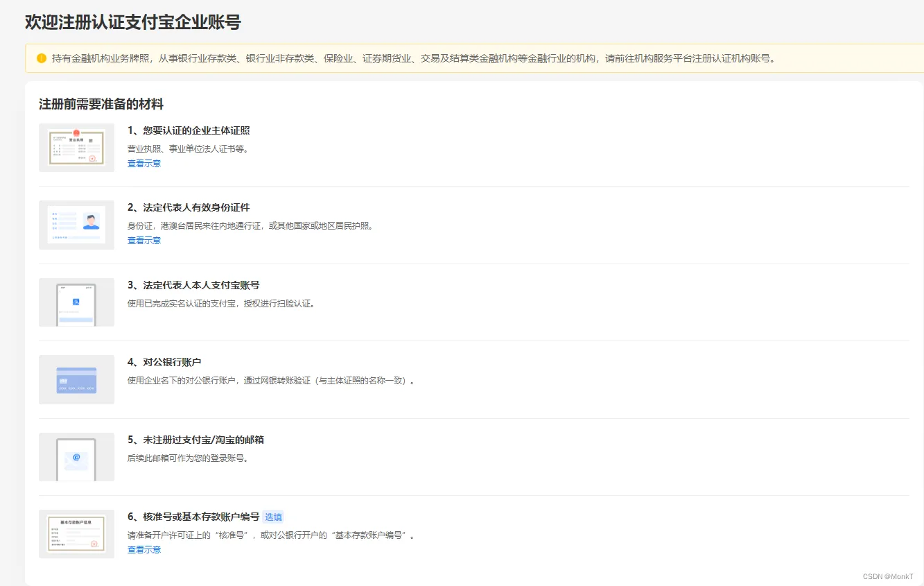Click the title 1、您要认证的企业主体证照
Image resolution: width=924 pixels, height=586 pixels.
coord(189,130)
